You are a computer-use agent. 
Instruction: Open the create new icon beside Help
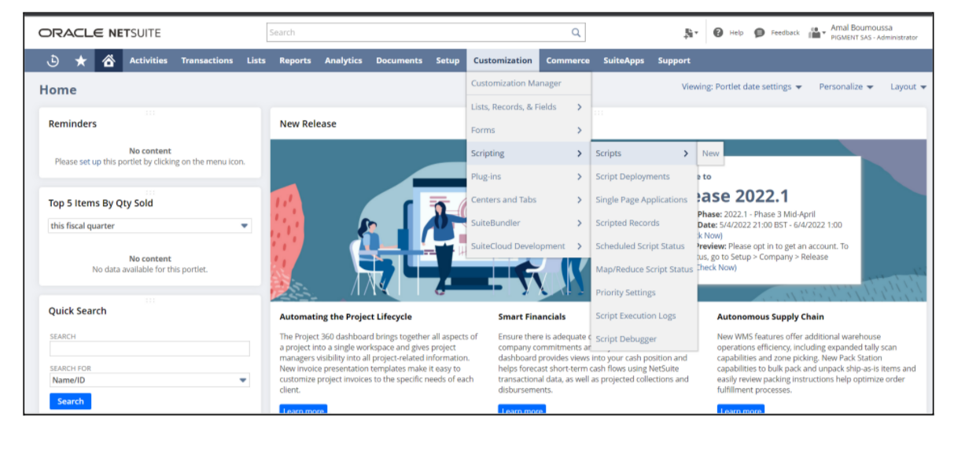(691, 33)
